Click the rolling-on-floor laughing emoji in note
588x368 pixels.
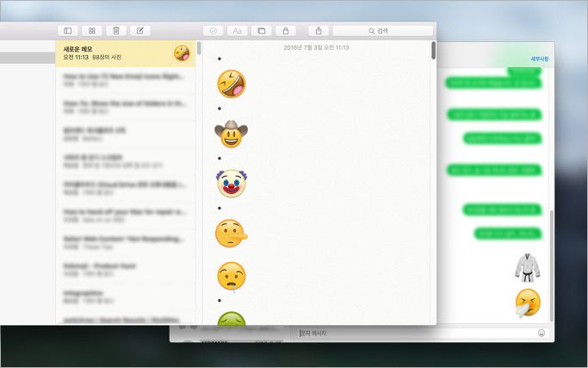coord(232,84)
